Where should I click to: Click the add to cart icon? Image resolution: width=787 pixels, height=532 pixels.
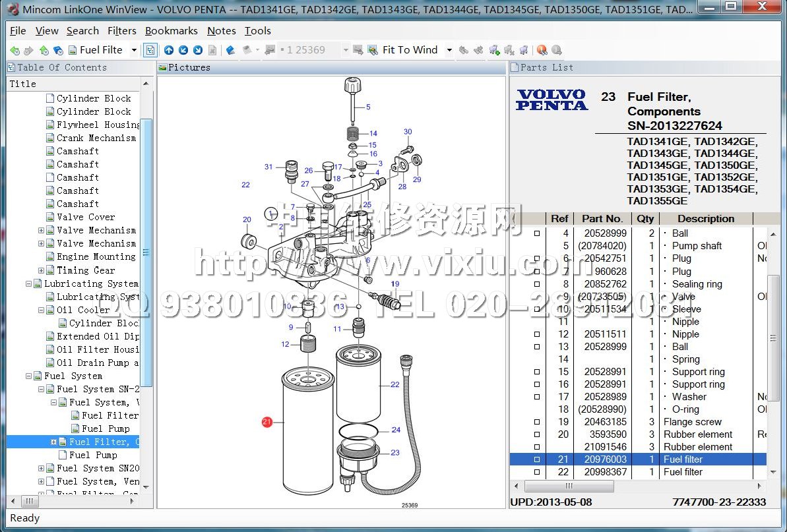[x=494, y=50]
